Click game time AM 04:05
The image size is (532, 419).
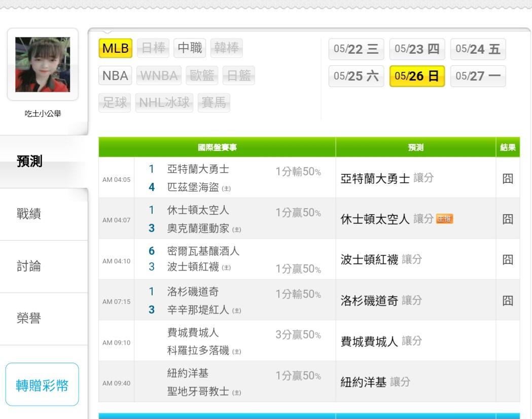pos(116,180)
